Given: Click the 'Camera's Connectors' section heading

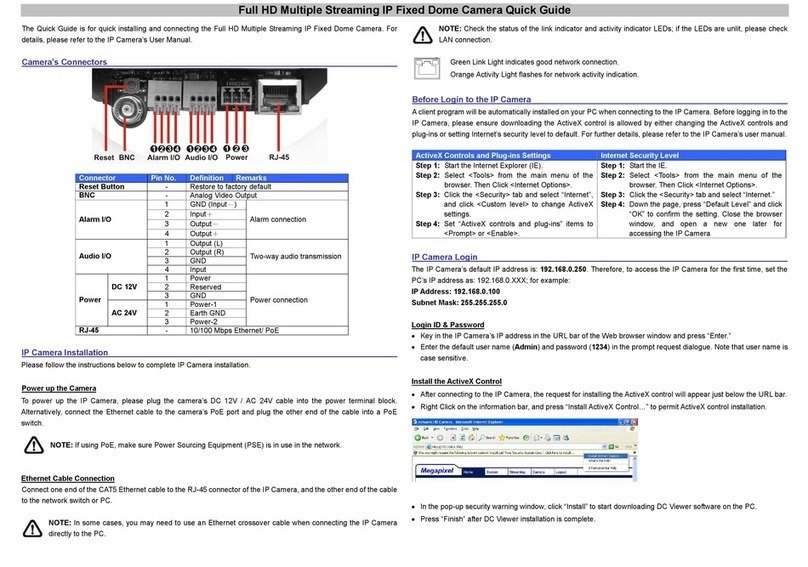Looking at the screenshot, I should [x=64, y=62].
